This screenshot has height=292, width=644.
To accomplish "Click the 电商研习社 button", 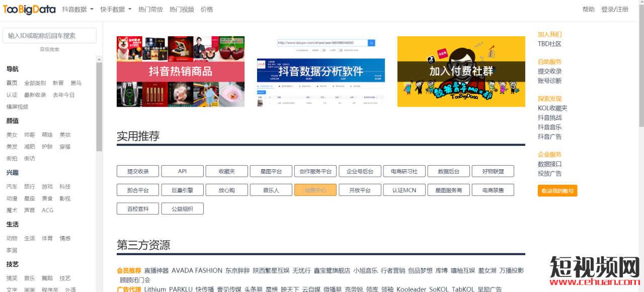I will pos(404,171).
